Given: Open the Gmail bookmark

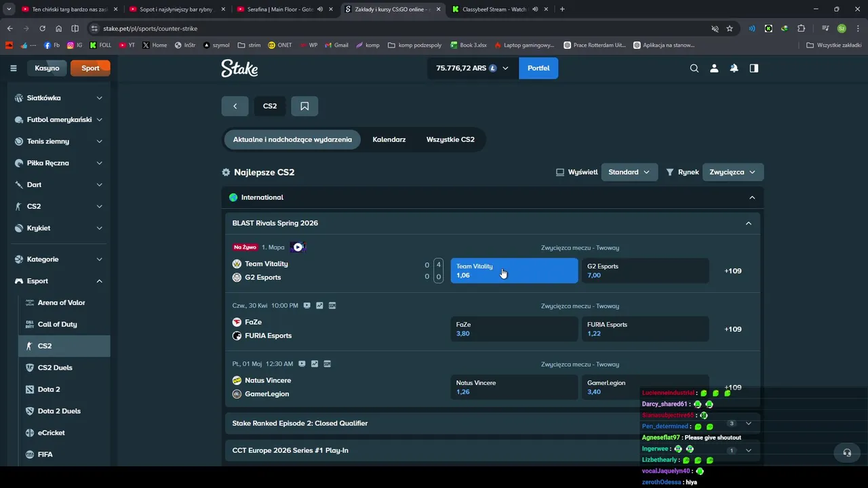Looking at the screenshot, I should [x=336, y=45].
